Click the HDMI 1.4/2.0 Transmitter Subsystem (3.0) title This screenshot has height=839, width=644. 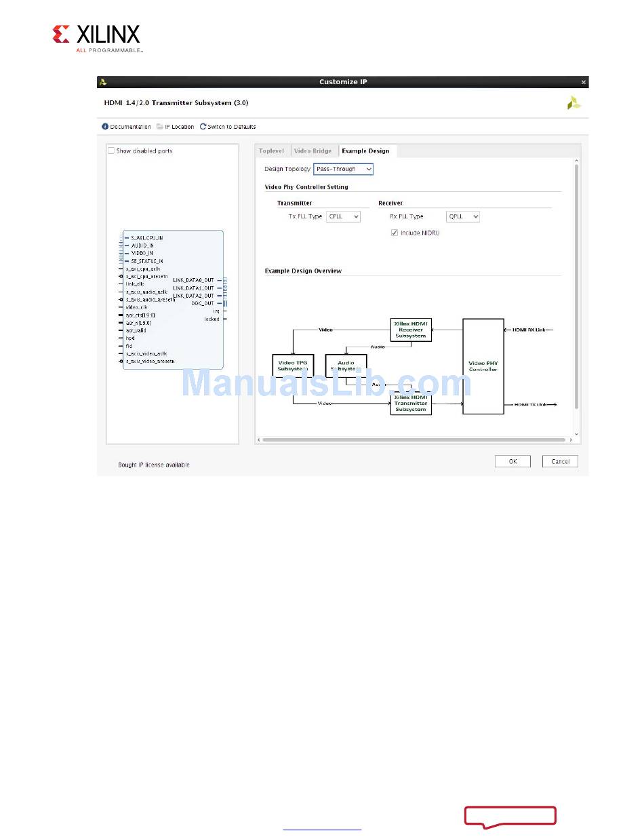pos(177,103)
